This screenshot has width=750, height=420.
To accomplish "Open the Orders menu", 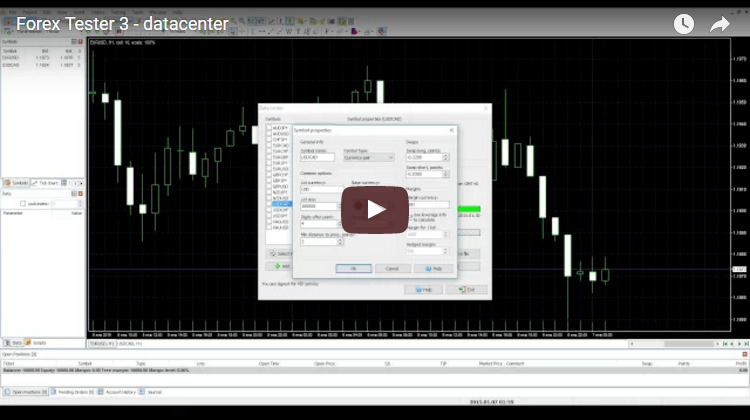I will [98, 12].
